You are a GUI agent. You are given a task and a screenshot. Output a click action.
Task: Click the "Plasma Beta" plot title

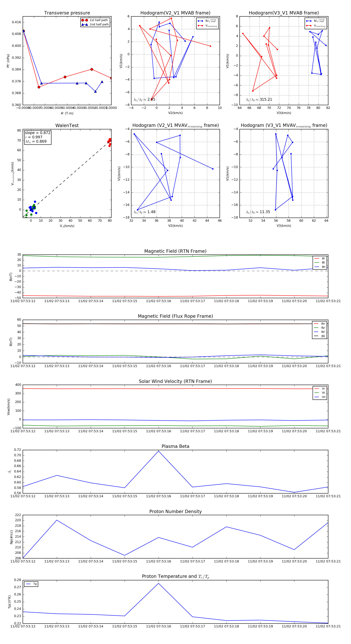pyautogui.click(x=175, y=447)
